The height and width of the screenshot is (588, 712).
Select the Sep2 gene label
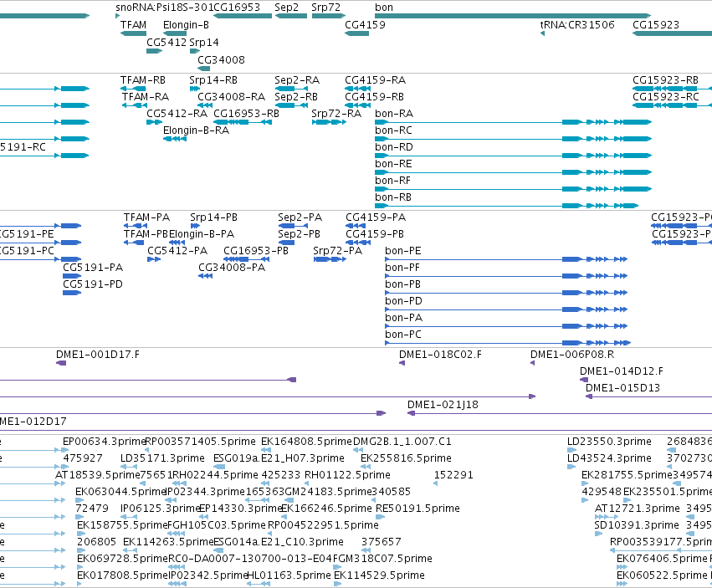click(286, 8)
